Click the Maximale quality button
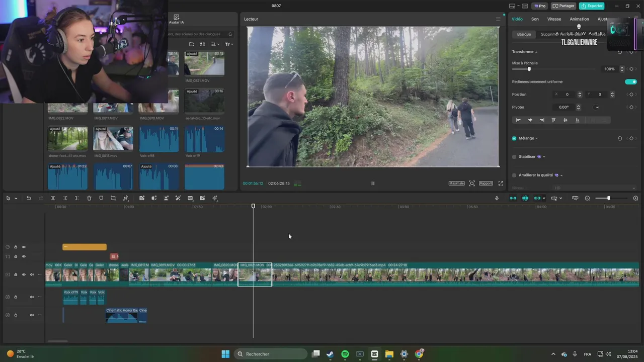 pos(456,184)
